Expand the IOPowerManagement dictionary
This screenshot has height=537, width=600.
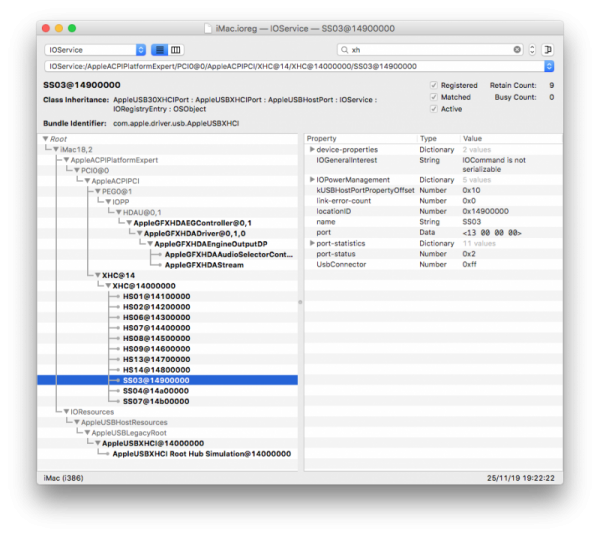312,180
